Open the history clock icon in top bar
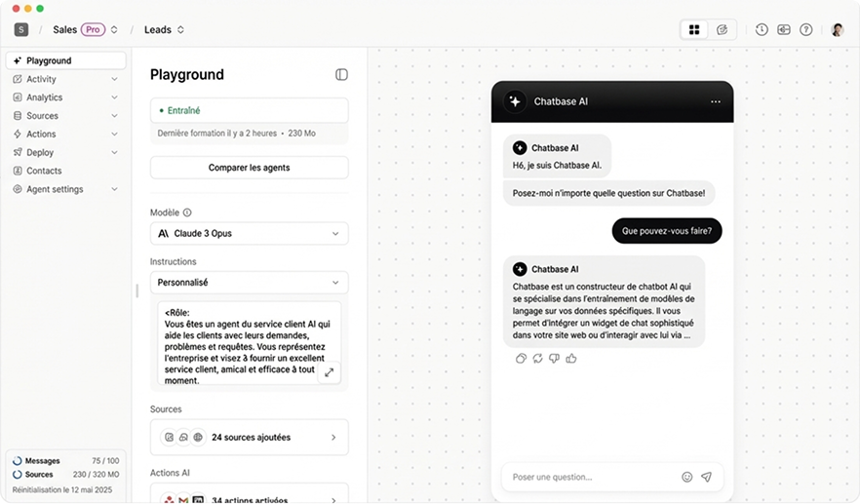This screenshot has height=504, width=861. (762, 29)
